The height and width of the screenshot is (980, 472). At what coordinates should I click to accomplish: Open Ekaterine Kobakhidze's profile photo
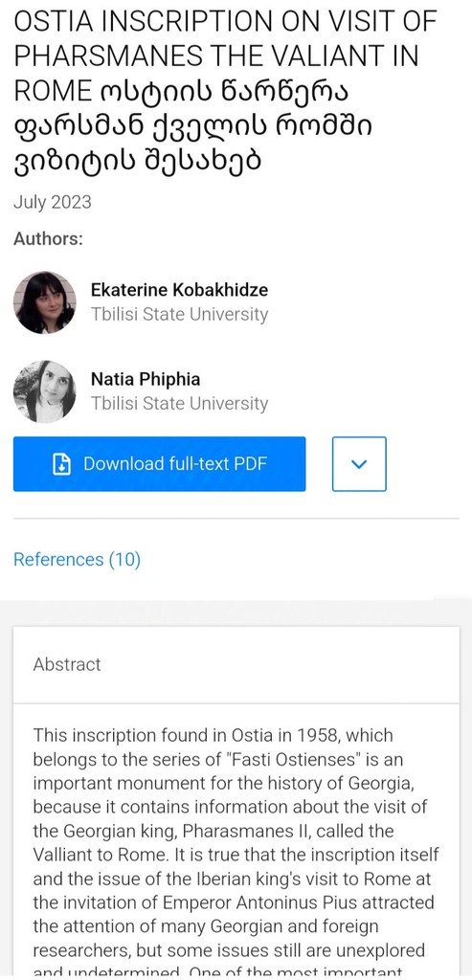pos(45,302)
